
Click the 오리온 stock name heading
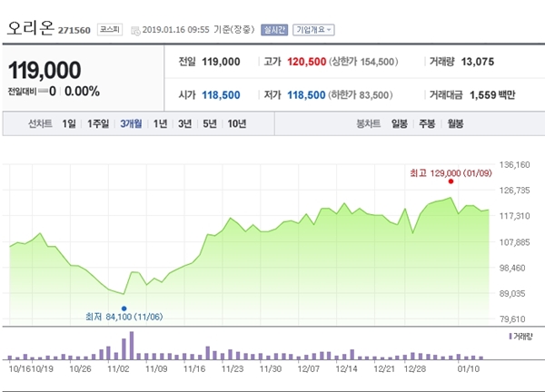coord(31,28)
